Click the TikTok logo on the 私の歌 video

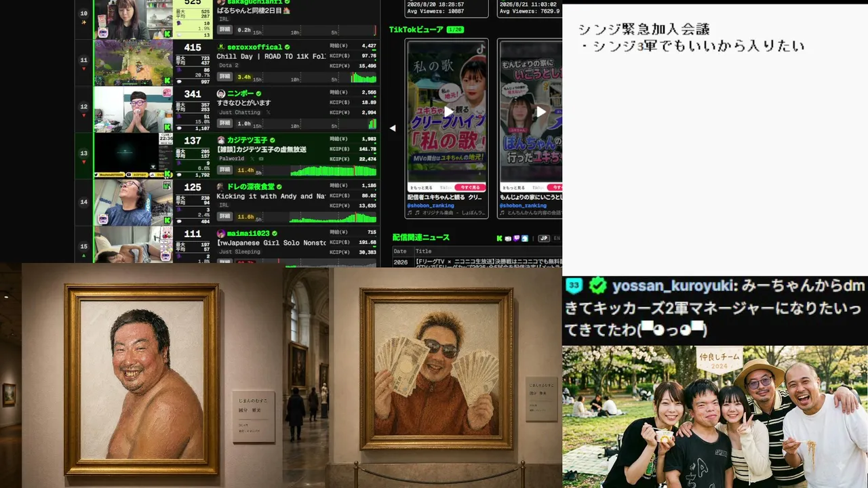point(480,49)
